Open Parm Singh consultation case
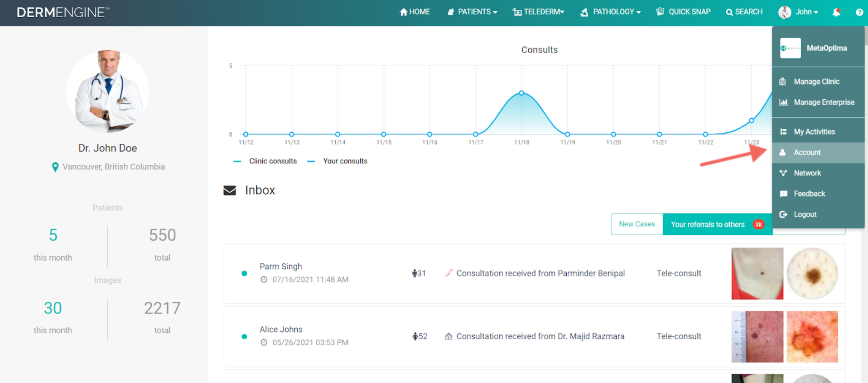 point(535,273)
